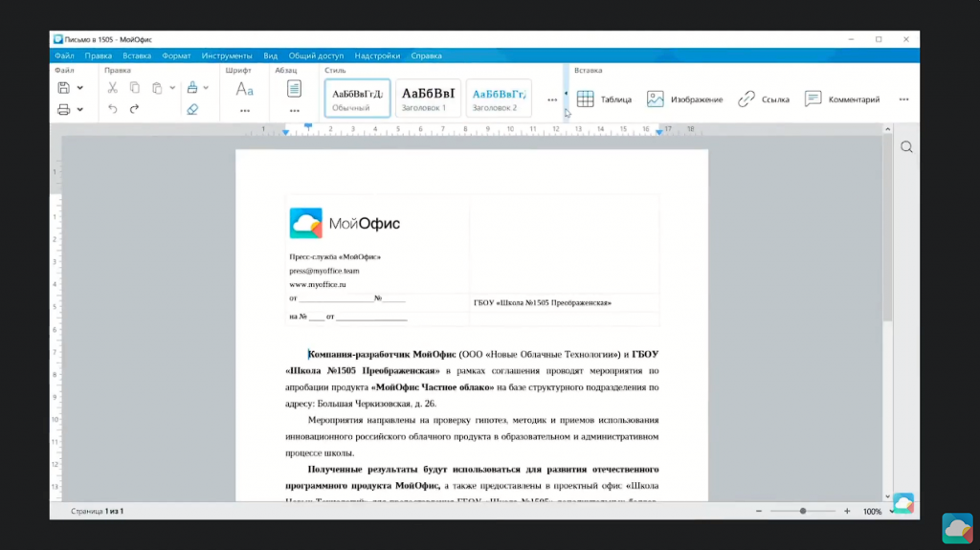
Task: Show more styles ellipsis
Action: point(552,99)
